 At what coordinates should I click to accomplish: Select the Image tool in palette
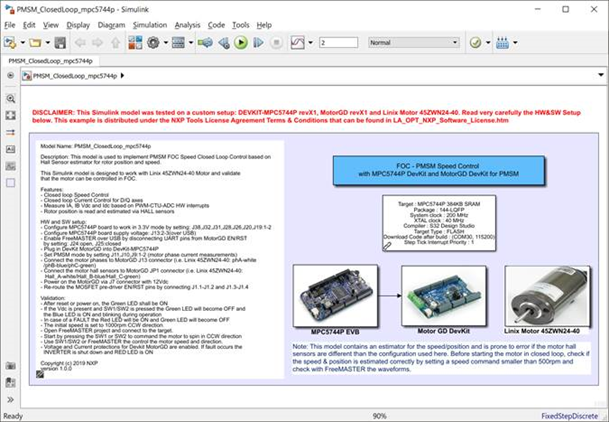click(x=10, y=166)
